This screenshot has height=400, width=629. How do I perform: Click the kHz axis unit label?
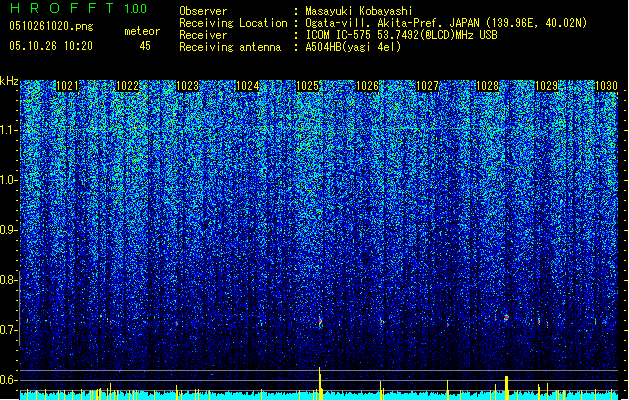(9, 81)
